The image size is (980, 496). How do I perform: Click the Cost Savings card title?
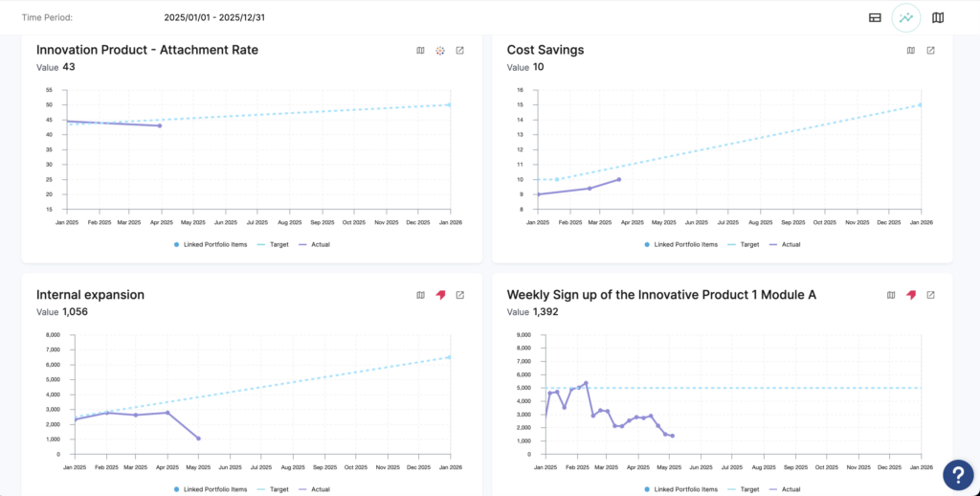(x=546, y=50)
